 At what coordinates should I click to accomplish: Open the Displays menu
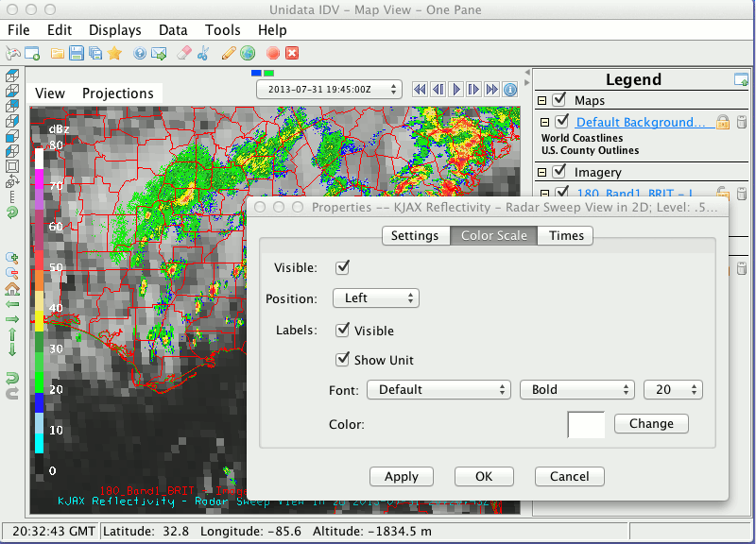114,30
